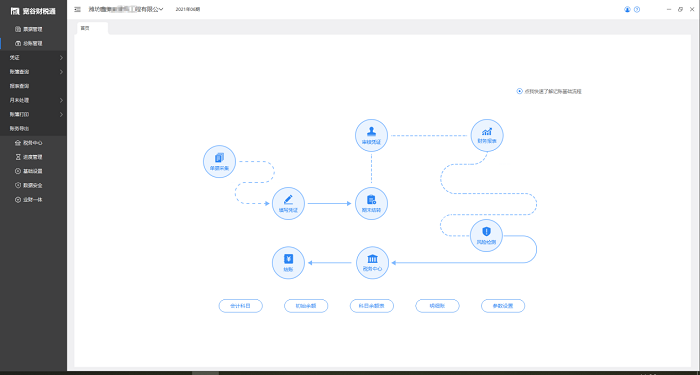Expand the 凭证 sidebar submenu

(33, 58)
